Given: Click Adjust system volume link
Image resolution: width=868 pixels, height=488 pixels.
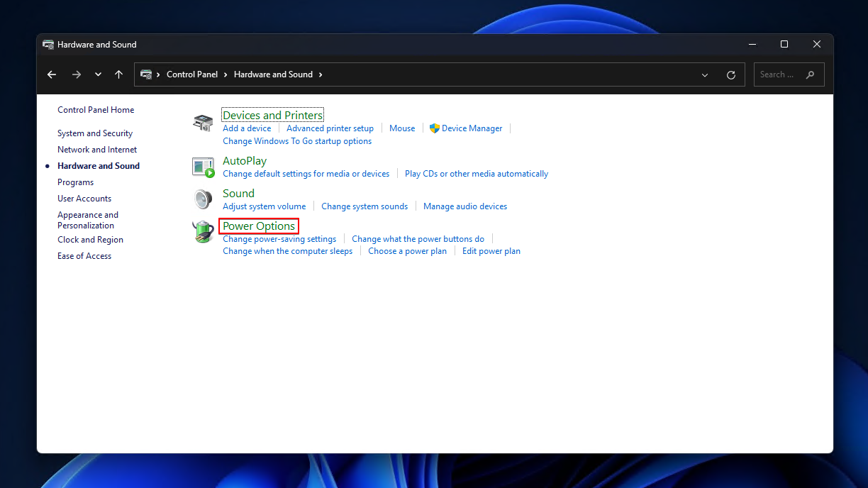Looking at the screenshot, I should tap(264, 206).
